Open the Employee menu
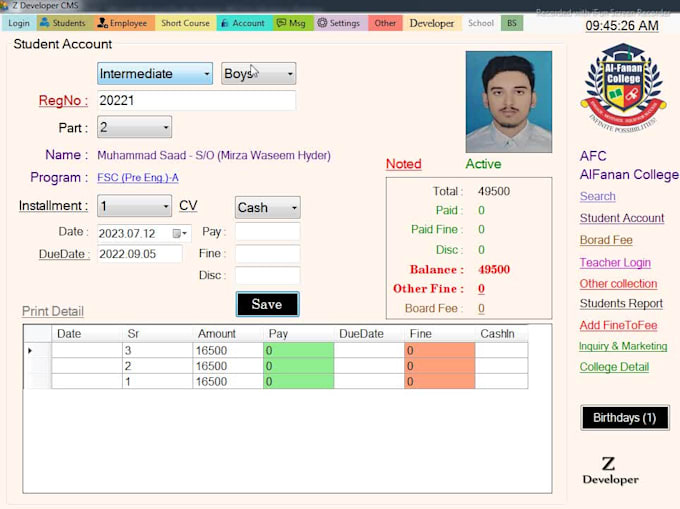The image size is (680, 509). (x=124, y=23)
